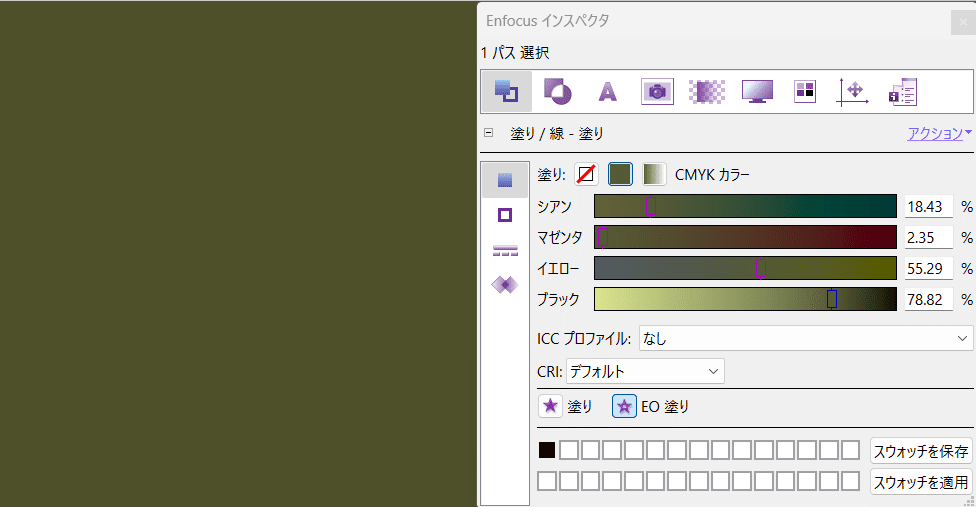Select the Fill sub-panel icon
This screenshot has height=507, width=976.
(505, 180)
